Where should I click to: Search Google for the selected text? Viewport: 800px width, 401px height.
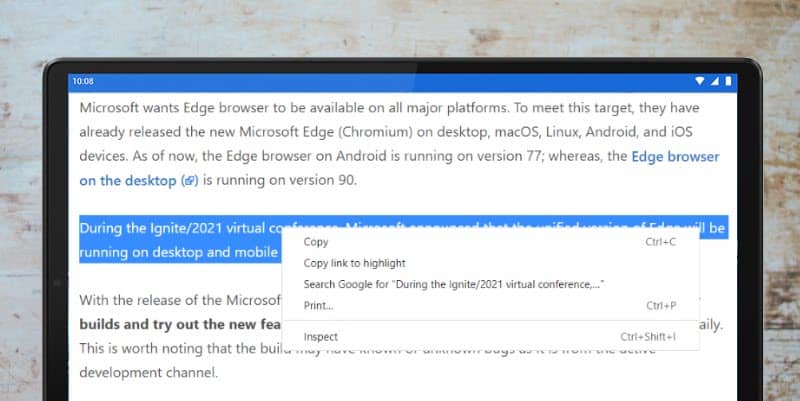point(453,284)
